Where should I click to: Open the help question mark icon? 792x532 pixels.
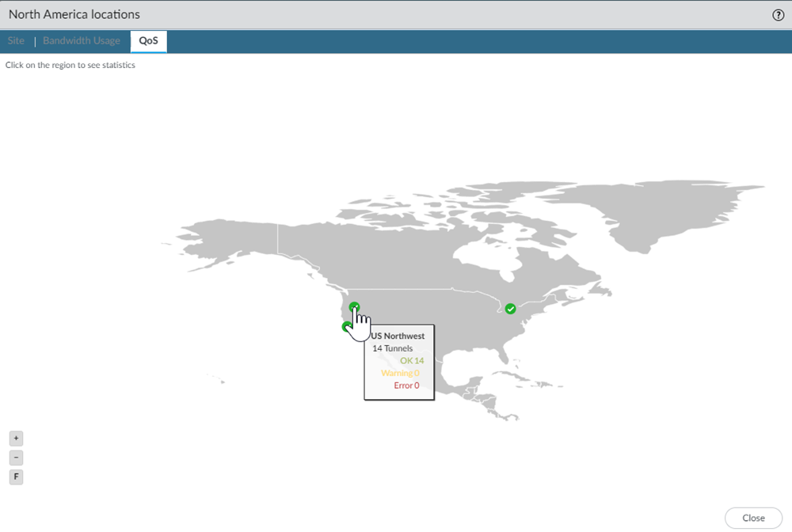click(778, 15)
